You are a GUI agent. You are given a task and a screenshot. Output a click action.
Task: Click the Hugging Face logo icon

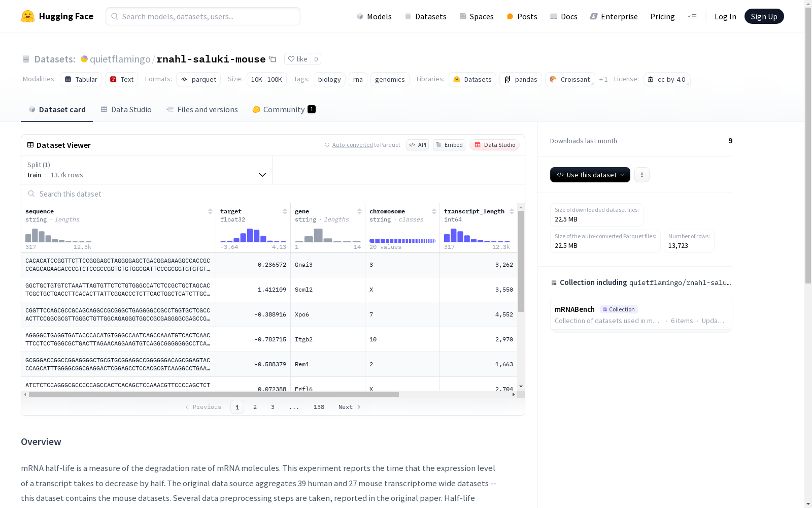[x=28, y=16]
